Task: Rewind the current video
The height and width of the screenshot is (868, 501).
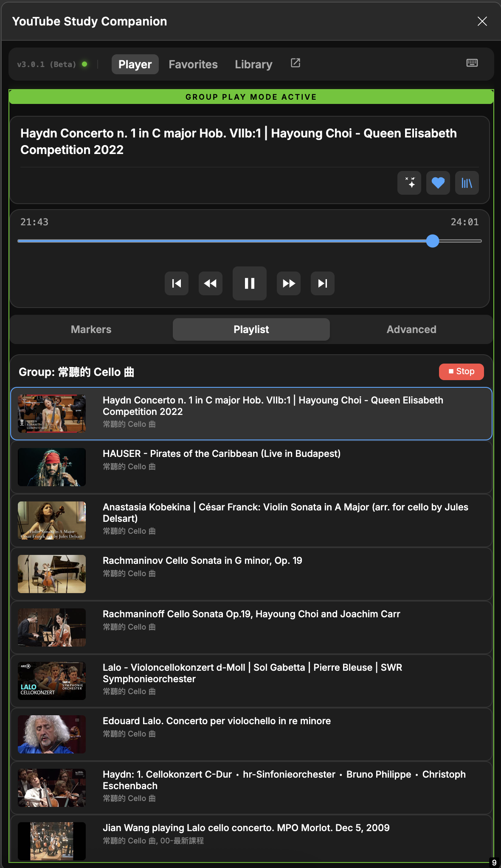Action: (x=211, y=283)
